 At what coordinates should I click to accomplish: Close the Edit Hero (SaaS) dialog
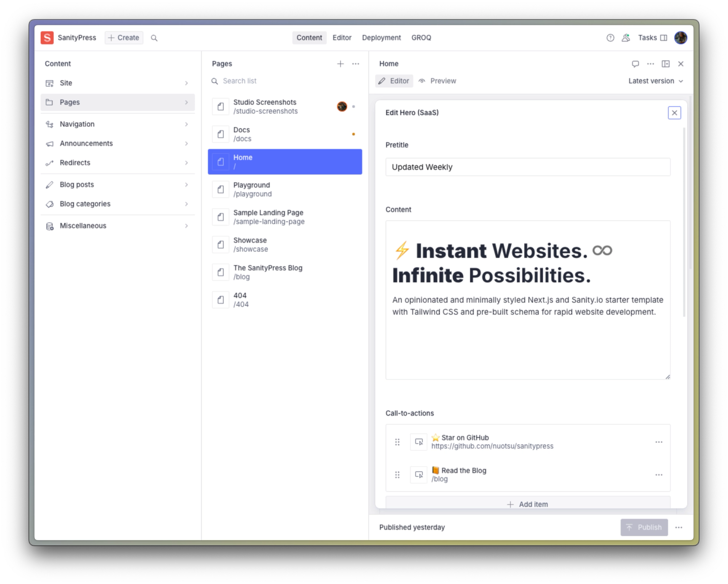coord(674,113)
